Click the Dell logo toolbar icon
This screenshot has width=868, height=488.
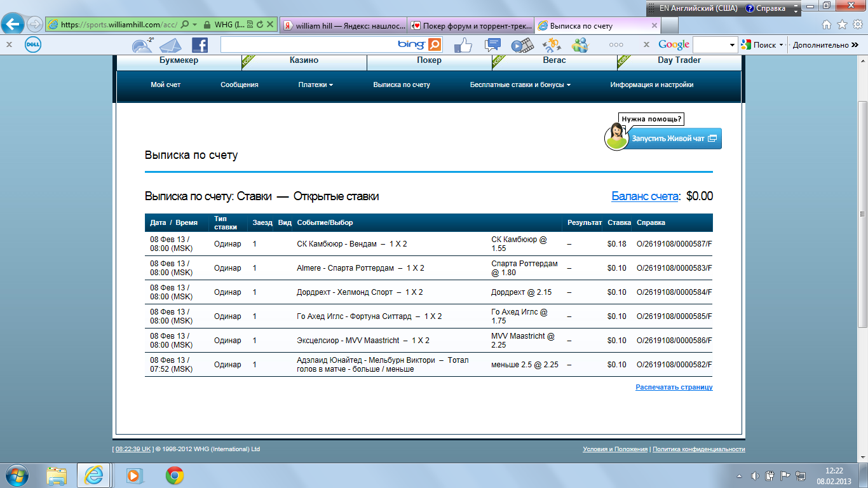pyautogui.click(x=33, y=45)
